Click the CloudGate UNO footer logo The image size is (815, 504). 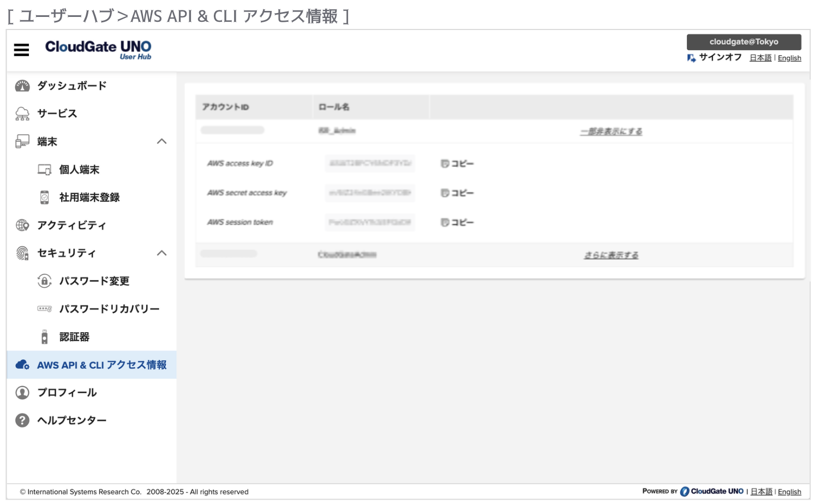click(712, 491)
